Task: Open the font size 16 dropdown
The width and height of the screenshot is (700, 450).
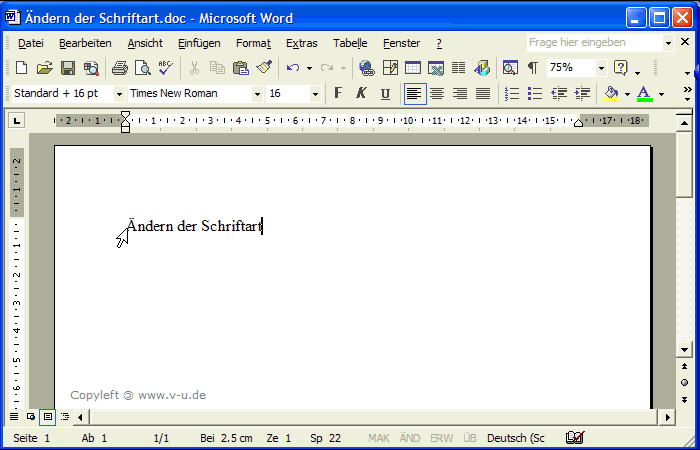Action: 315,94
